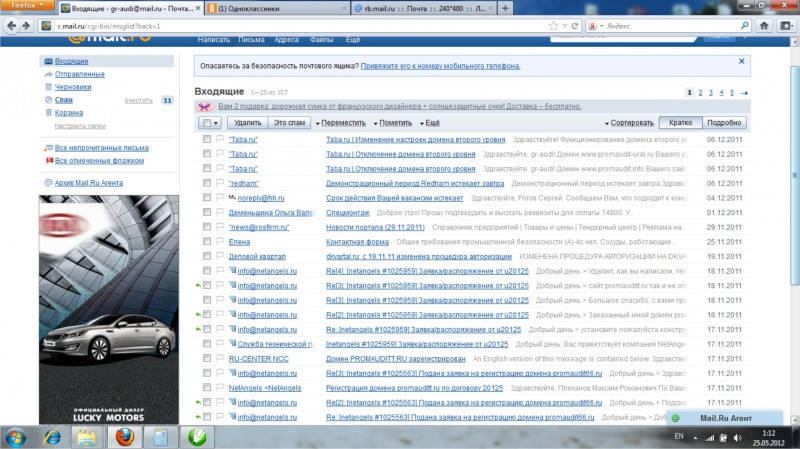Image resolution: width=800 pixels, height=449 pixels.
Task: Click the очистить link next to Спам
Action: [138, 101]
